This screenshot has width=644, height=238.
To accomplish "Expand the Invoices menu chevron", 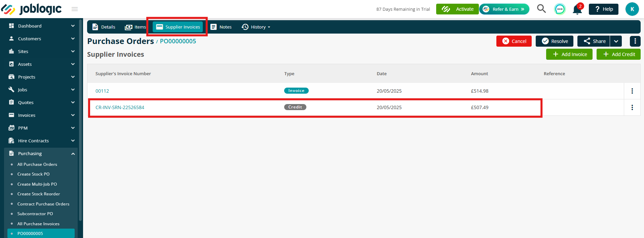I will pyautogui.click(x=73, y=115).
